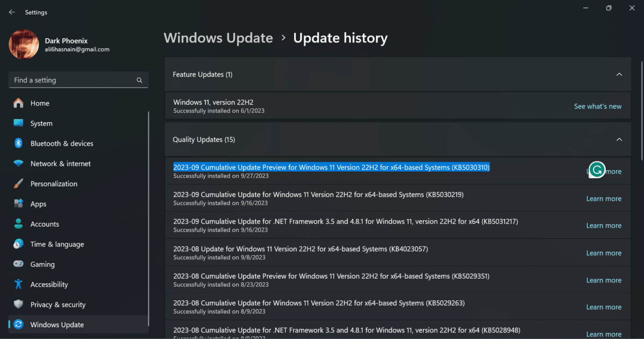This screenshot has width=644, height=339.
Task: Click the Home icon in sidebar
Action: tap(18, 103)
